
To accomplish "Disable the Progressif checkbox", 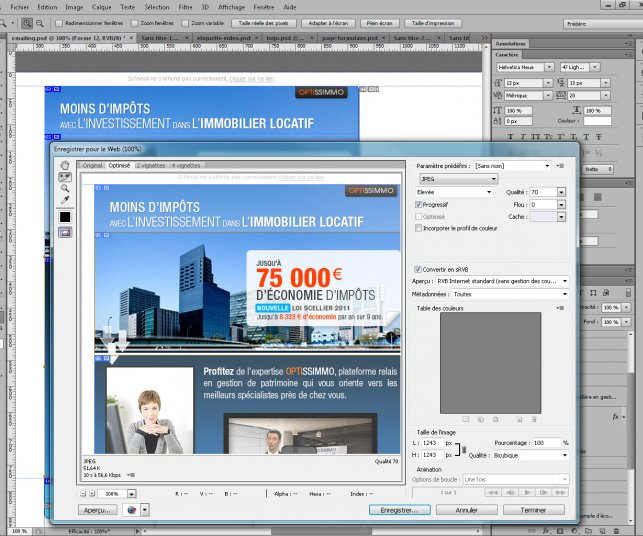I will 418,204.
